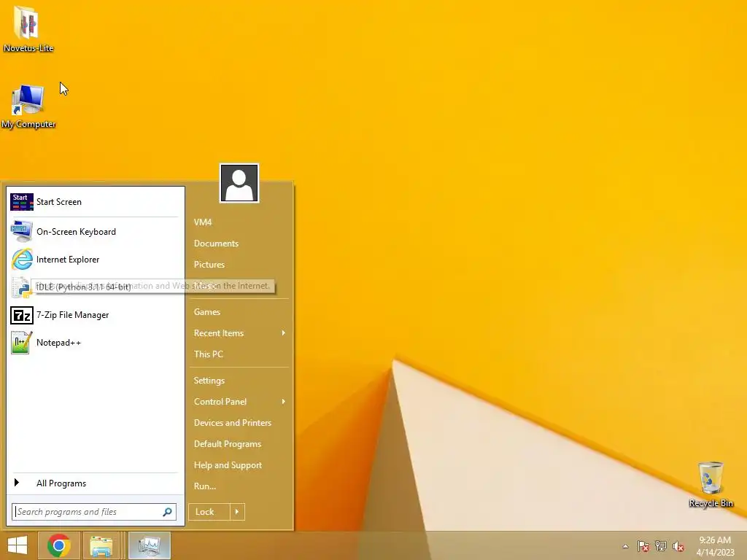The height and width of the screenshot is (560, 747).
Task: Open File Explorer from the taskbar
Action: 101,545
